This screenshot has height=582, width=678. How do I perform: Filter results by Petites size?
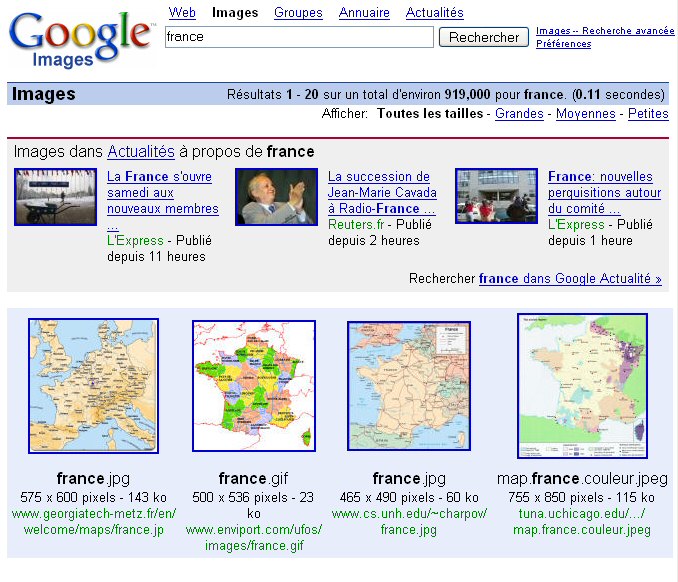(x=648, y=114)
